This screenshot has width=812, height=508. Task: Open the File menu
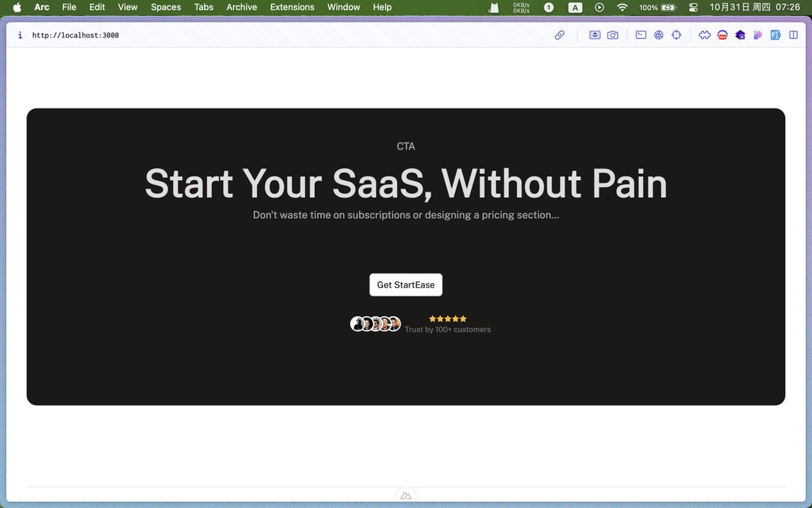click(69, 7)
